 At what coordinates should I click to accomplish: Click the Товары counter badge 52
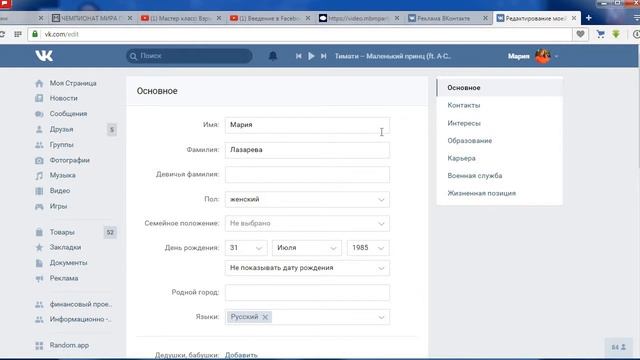[110, 232]
